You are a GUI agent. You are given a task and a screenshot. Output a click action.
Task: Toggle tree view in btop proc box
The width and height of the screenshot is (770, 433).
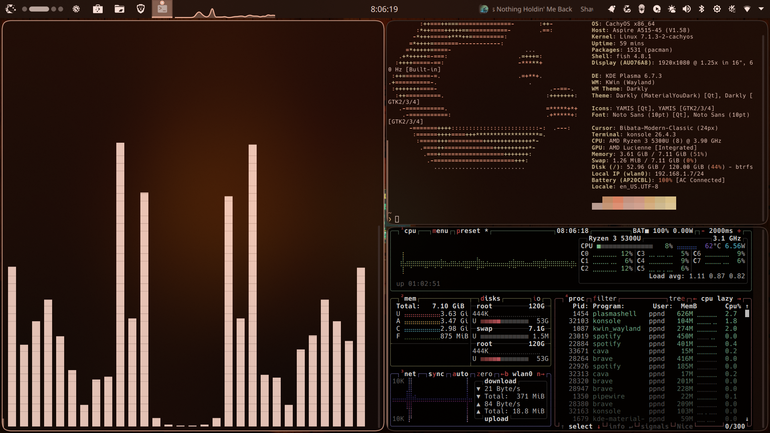click(x=677, y=298)
